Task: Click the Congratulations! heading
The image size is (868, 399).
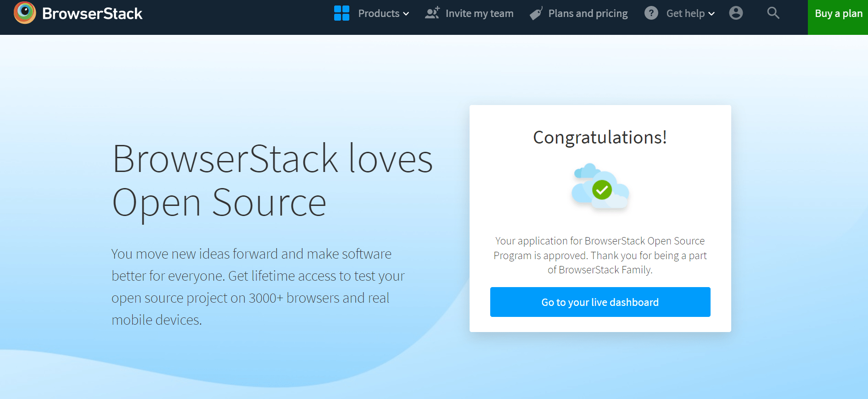Action: (x=600, y=137)
